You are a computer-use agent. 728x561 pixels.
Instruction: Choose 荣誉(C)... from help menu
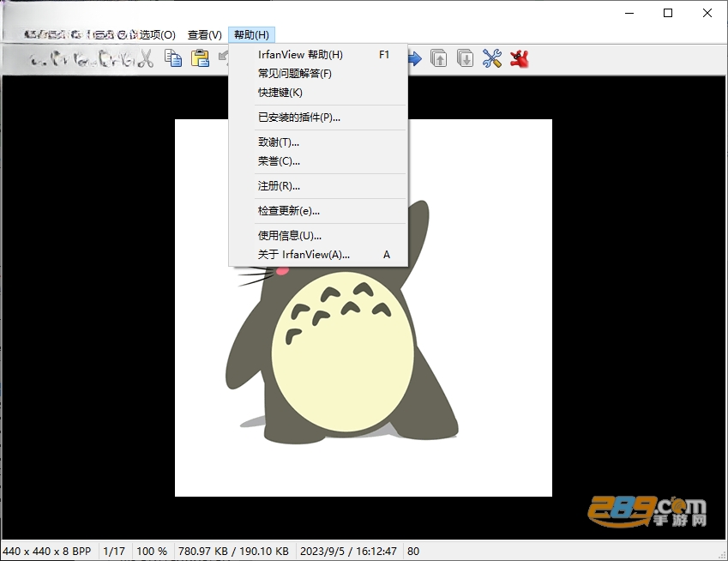click(x=318, y=161)
